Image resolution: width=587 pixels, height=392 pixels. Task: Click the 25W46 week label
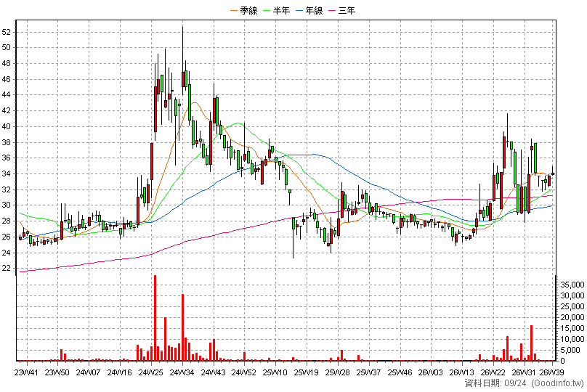tap(400, 372)
